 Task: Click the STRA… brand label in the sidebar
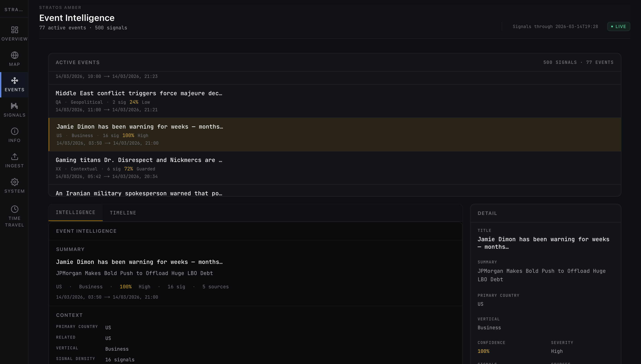pyautogui.click(x=14, y=10)
